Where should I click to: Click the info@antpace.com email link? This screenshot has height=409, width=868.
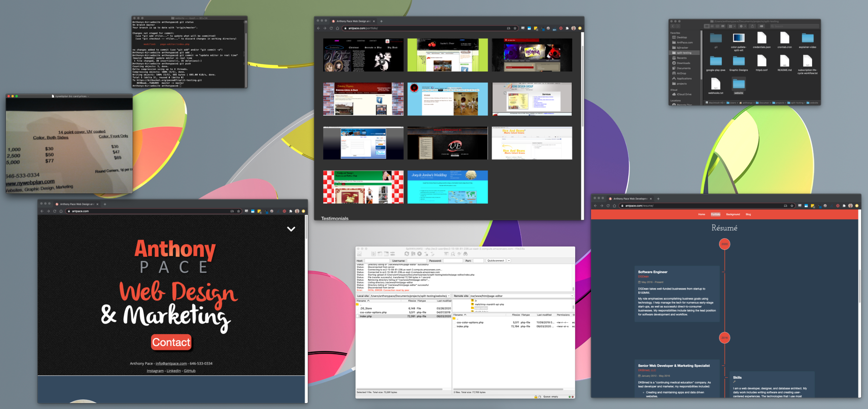[x=171, y=364]
